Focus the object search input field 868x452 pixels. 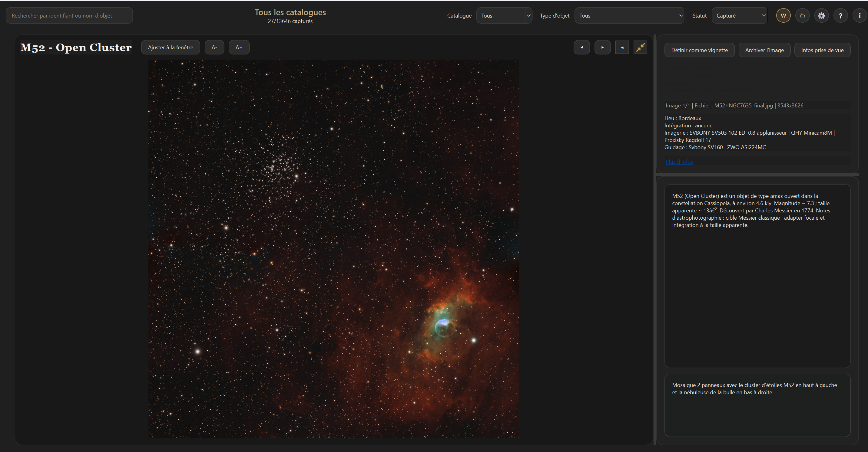69,15
